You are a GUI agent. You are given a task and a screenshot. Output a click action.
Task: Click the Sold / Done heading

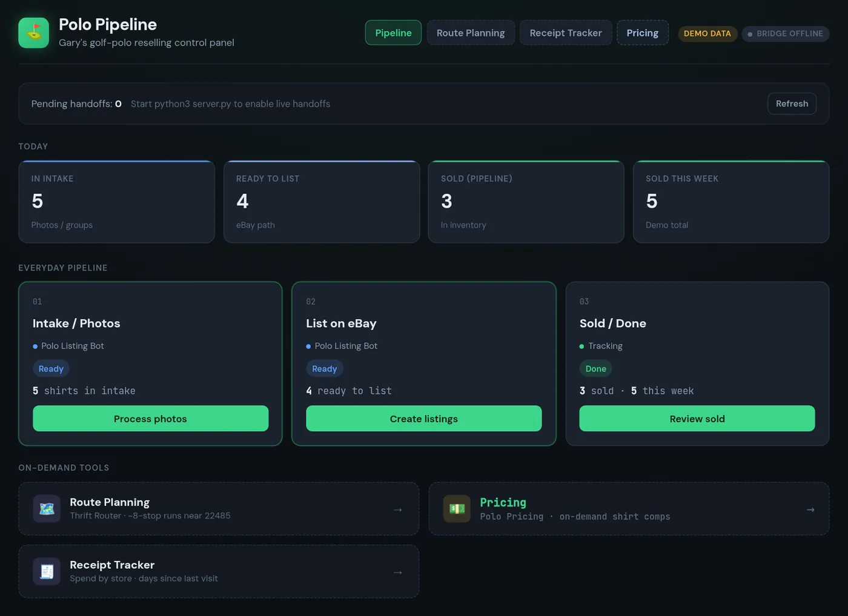[612, 323]
